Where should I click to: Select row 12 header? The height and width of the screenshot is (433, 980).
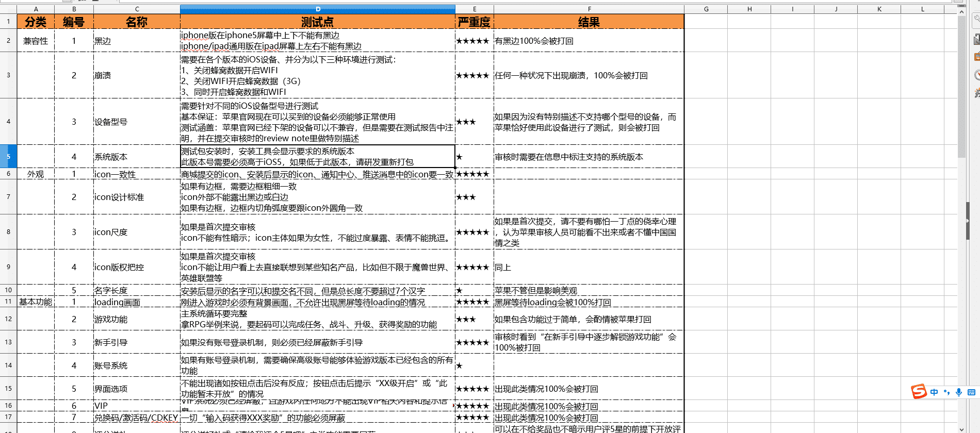pyautogui.click(x=8, y=319)
